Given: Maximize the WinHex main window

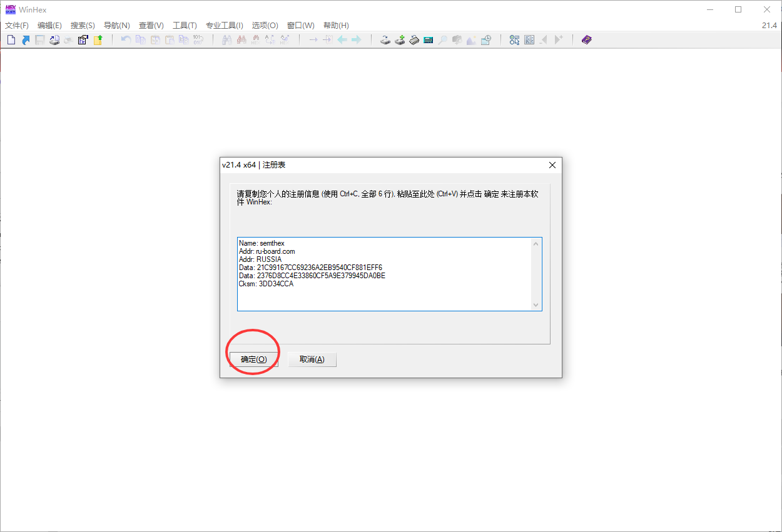Looking at the screenshot, I should pyautogui.click(x=738, y=9).
